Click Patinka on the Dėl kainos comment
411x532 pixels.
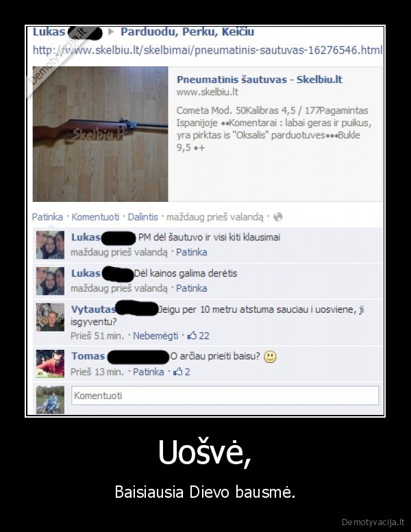(x=191, y=288)
